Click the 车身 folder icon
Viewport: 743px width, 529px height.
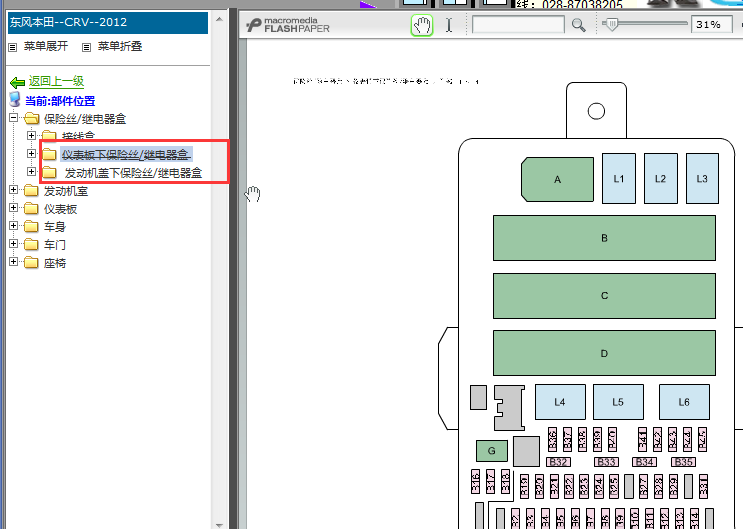[31, 227]
